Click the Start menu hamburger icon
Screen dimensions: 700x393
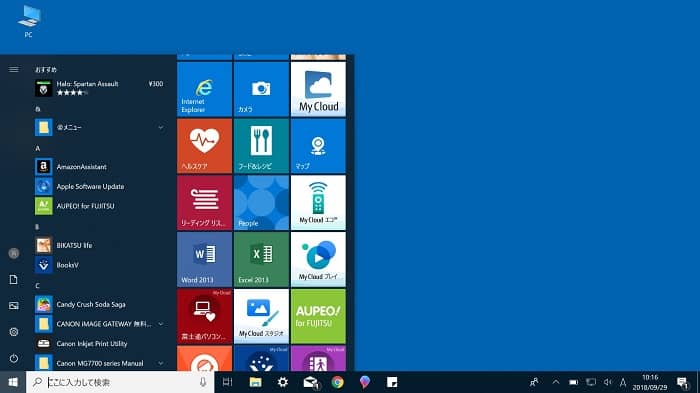pos(14,69)
